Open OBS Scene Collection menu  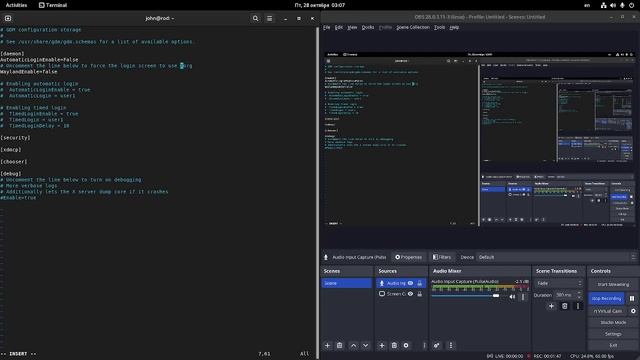coord(413,27)
